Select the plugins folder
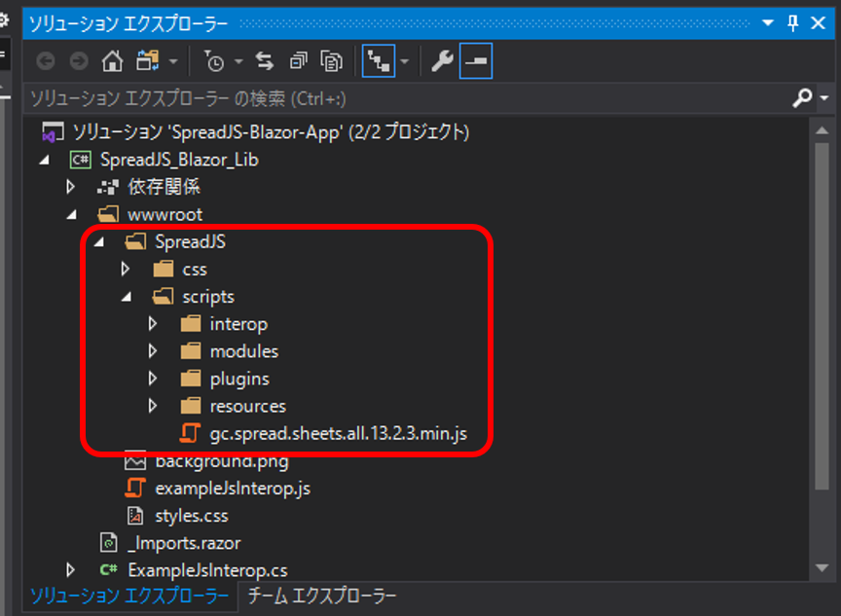The width and height of the screenshot is (841, 616). (239, 380)
